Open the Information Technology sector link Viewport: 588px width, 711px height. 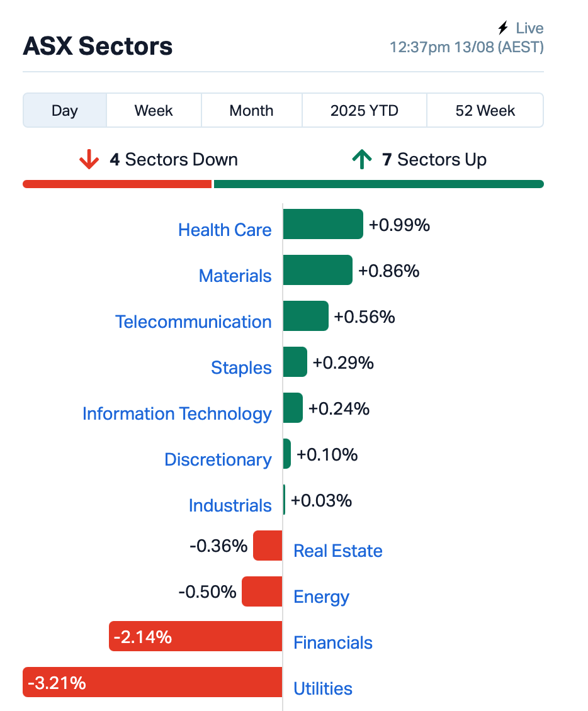(177, 413)
